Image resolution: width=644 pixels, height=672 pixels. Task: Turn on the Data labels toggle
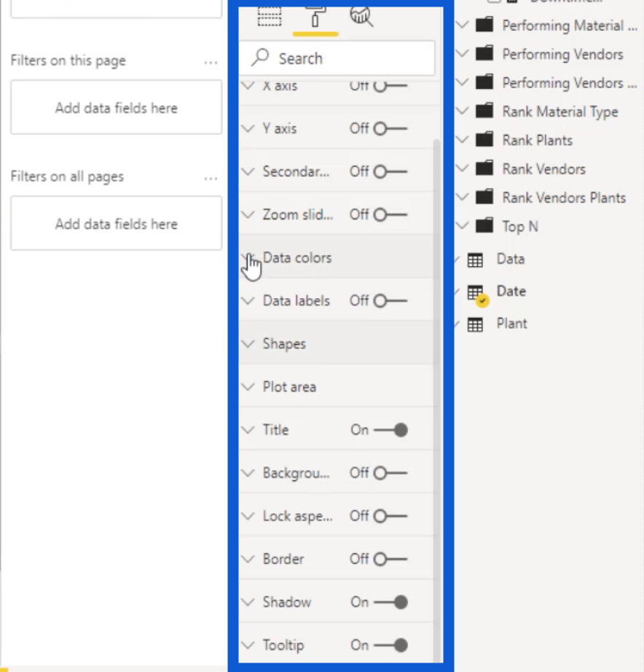click(390, 301)
